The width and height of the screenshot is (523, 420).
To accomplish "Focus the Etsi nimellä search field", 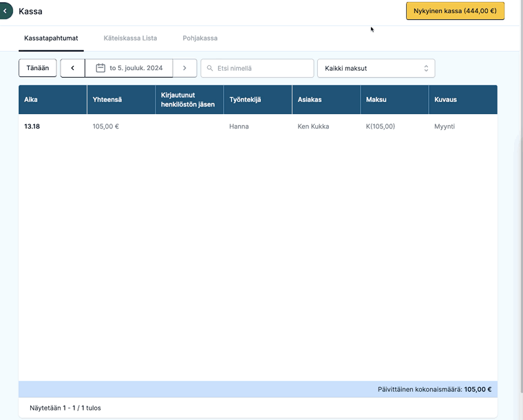I will (257, 68).
